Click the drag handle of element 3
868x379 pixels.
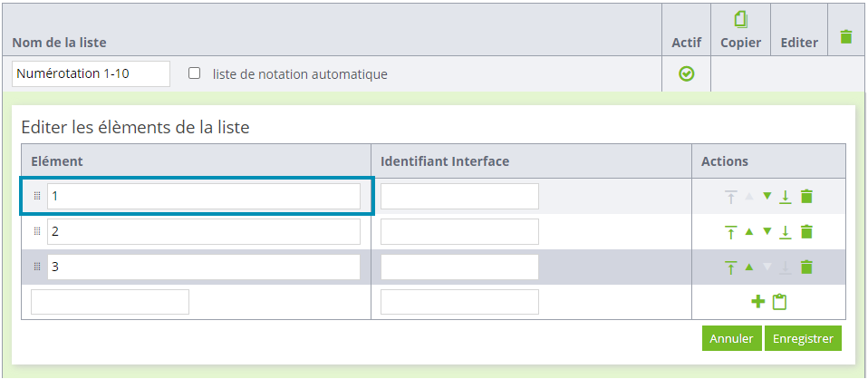pyautogui.click(x=38, y=267)
